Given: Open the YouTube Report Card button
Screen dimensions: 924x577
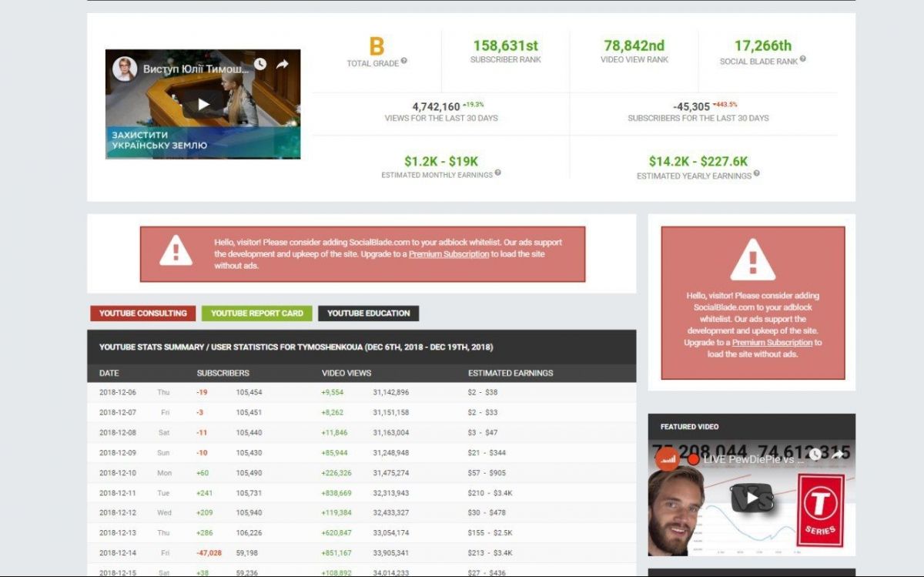Looking at the screenshot, I should point(257,314).
